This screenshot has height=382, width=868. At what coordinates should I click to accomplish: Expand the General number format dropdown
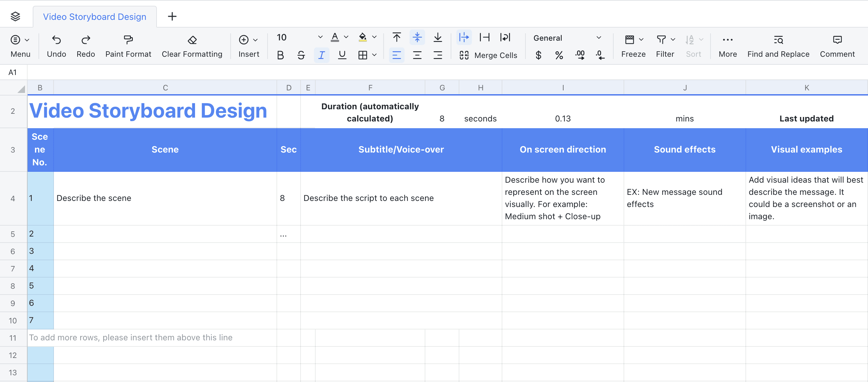pyautogui.click(x=599, y=38)
